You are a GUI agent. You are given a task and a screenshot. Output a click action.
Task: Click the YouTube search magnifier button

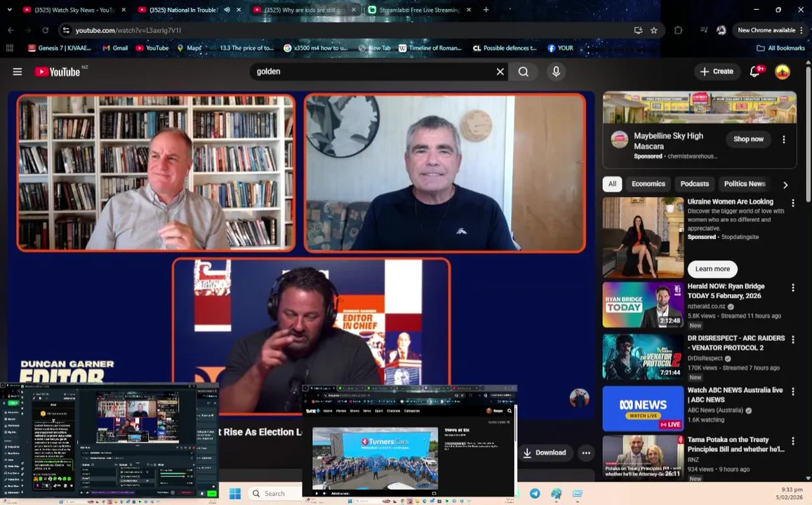pos(524,72)
